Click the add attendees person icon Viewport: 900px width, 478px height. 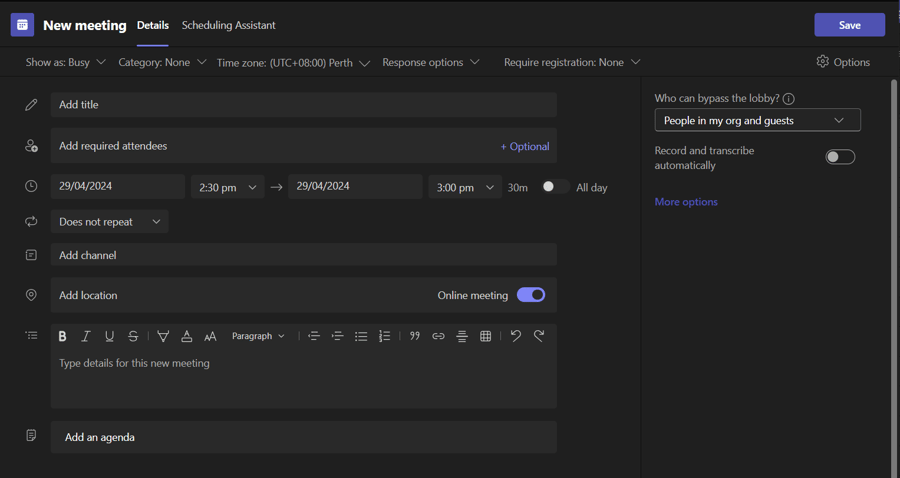point(32,146)
